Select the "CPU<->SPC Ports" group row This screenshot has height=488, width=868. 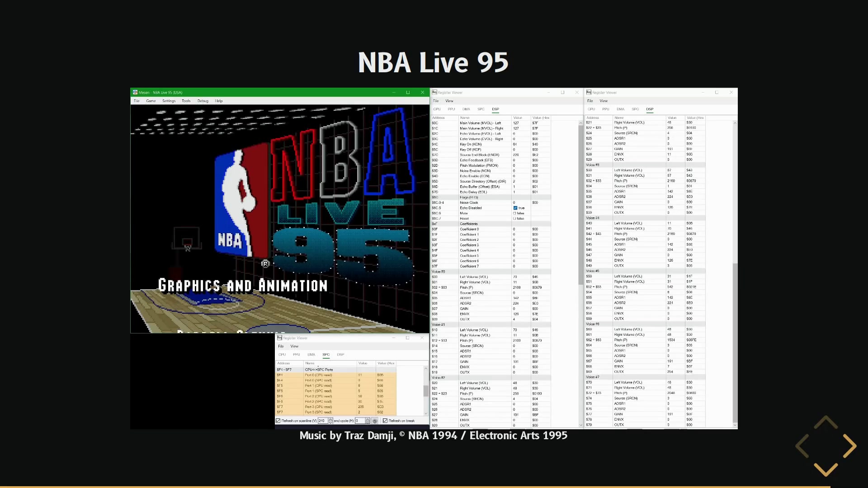pos(336,370)
